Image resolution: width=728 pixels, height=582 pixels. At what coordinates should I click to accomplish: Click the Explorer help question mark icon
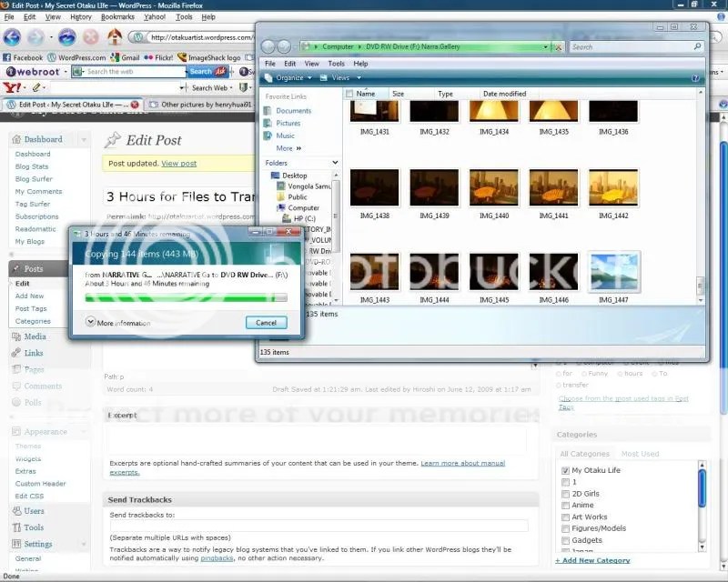coord(695,78)
